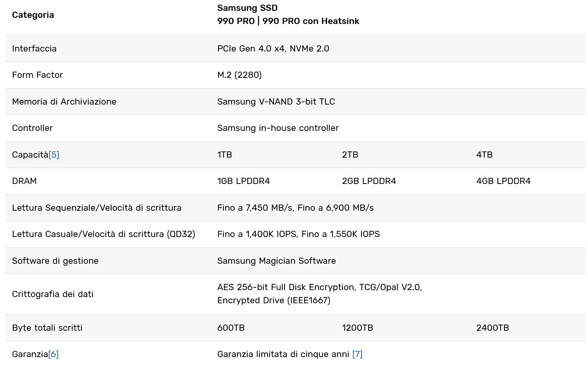Select the 4GB LPDDR4 DRAM value
Image resolution: width=588 pixels, height=366 pixels.
point(503,181)
